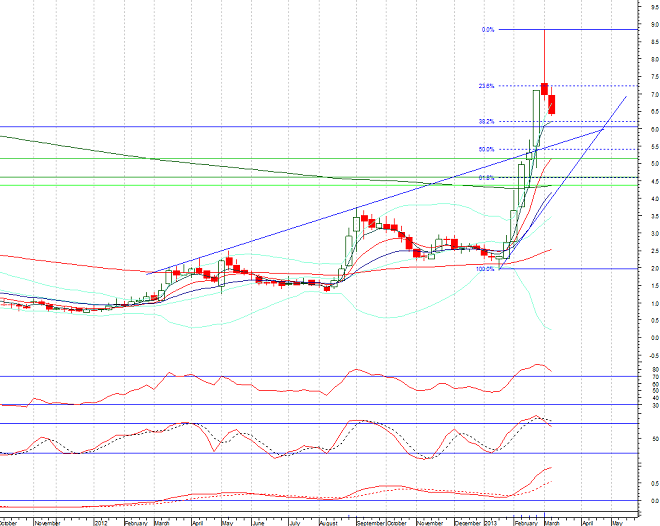The width and height of the screenshot is (660, 526).
Task: Click the 2012 label on date axis
Action: point(100,522)
